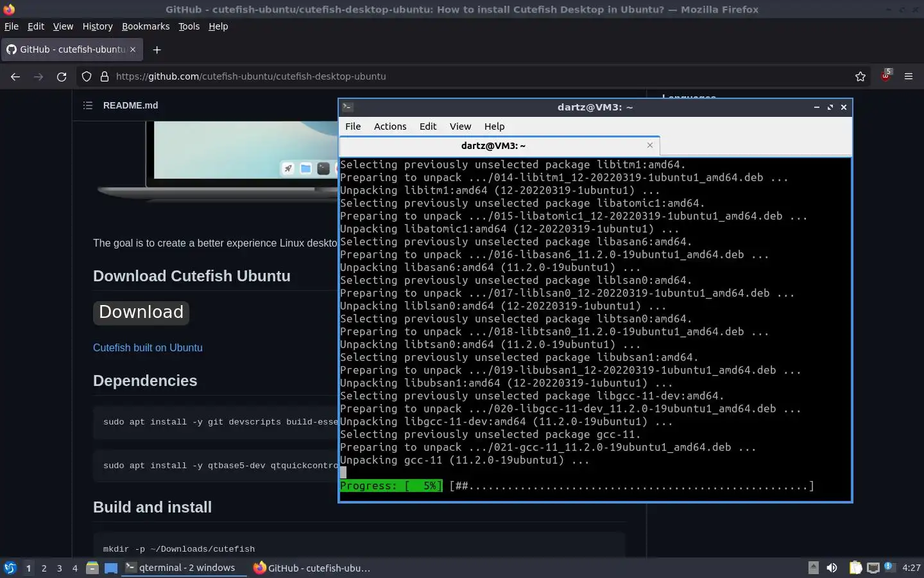This screenshot has height=578, width=924.
Task: Open the terminal's File menu
Action: [353, 127]
